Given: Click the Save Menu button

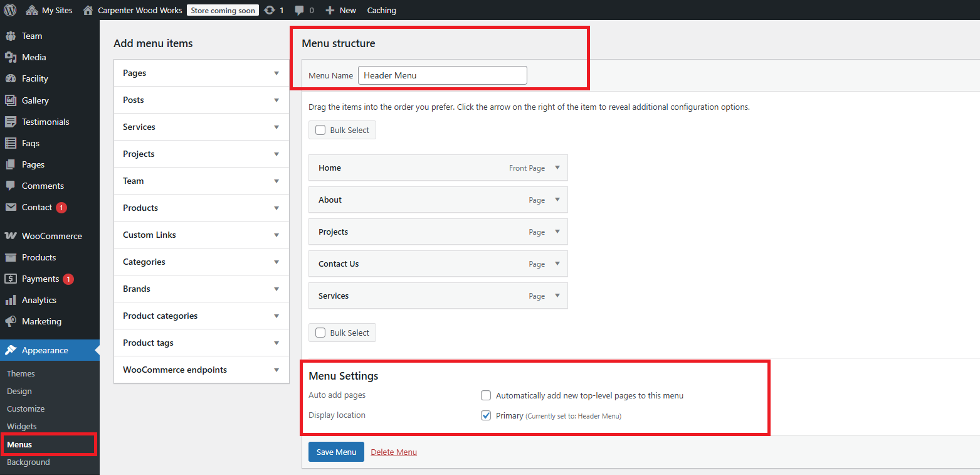Looking at the screenshot, I should click(336, 452).
